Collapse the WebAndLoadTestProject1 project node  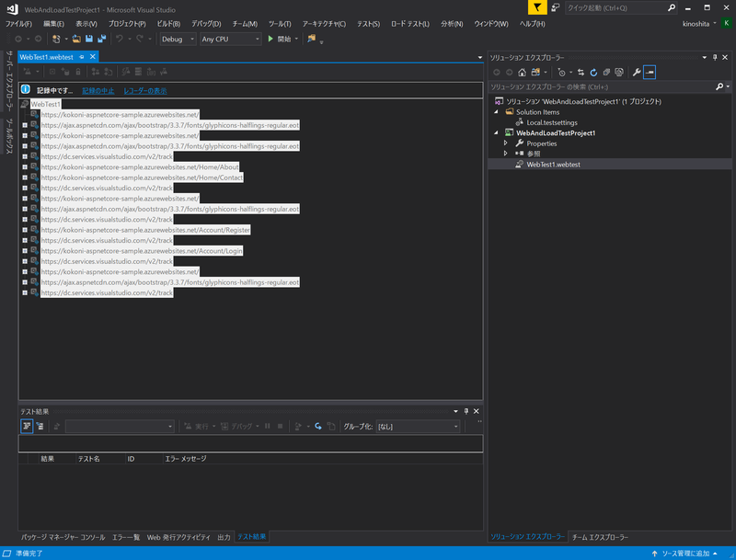pos(496,132)
